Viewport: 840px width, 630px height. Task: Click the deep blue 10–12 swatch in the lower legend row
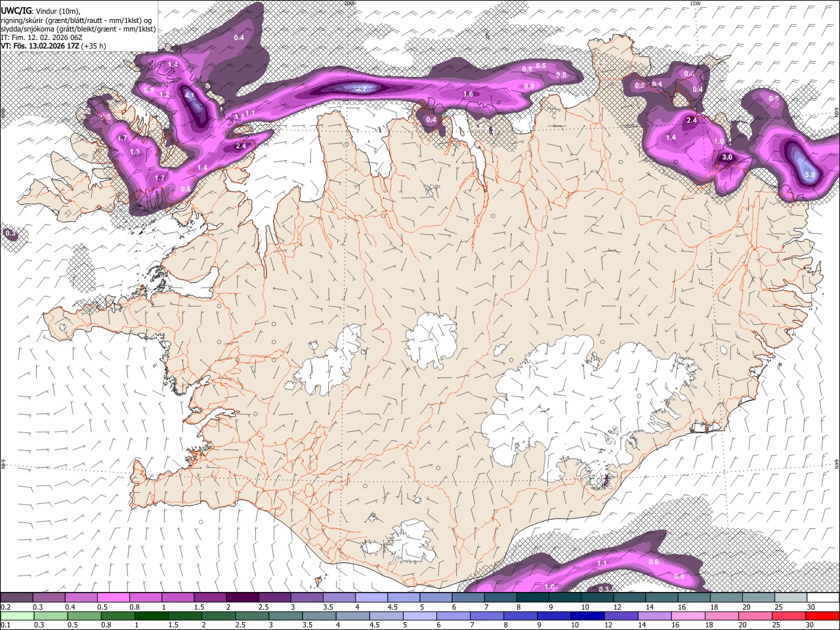pos(587,616)
